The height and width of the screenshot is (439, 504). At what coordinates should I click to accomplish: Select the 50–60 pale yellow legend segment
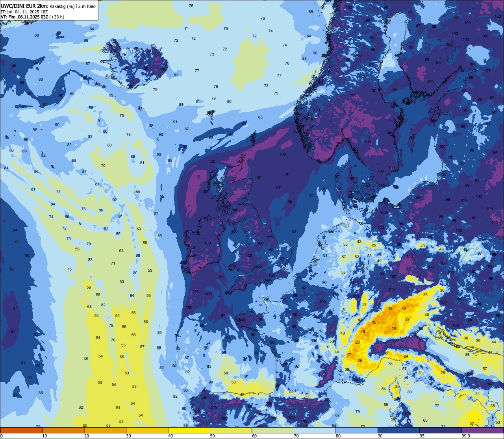pos(231,430)
